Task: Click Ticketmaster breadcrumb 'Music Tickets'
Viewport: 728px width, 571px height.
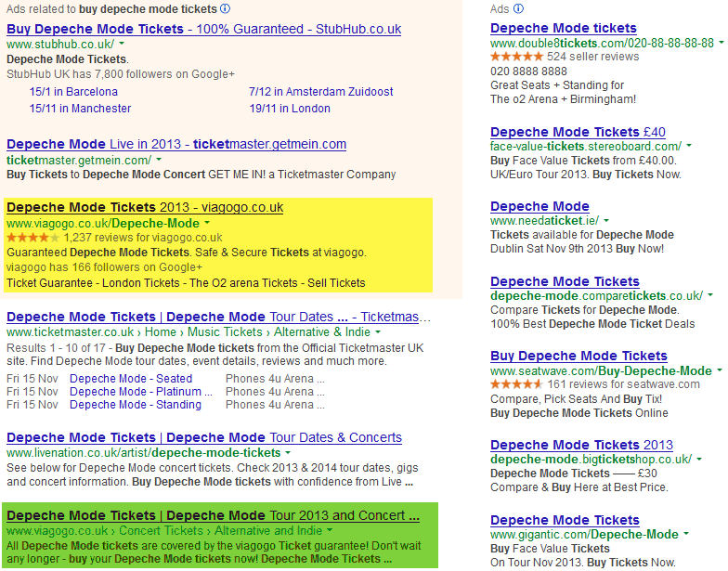Action: [x=225, y=332]
